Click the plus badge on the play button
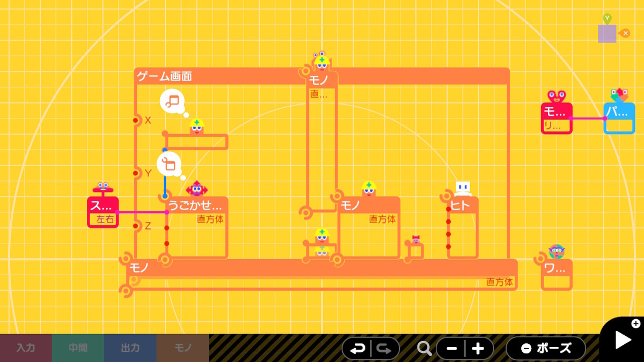The height and width of the screenshot is (362, 644). 636,323
